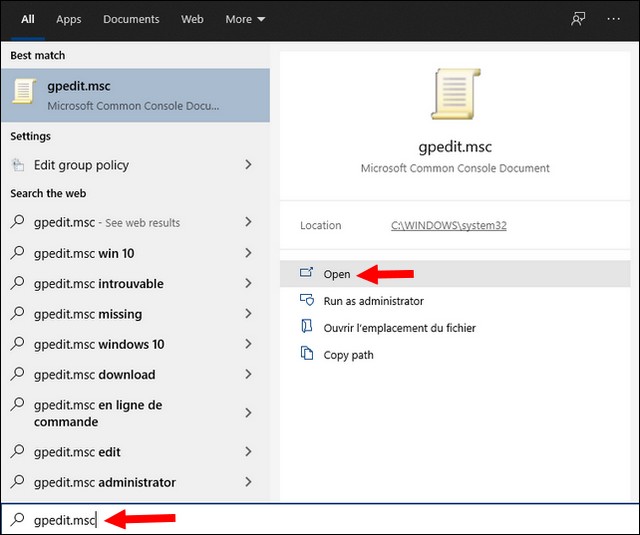Image resolution: width=640 pixels, height=535 pixels.
Task: Click the Run as administrator shield icon
Action: coord(307,300)
